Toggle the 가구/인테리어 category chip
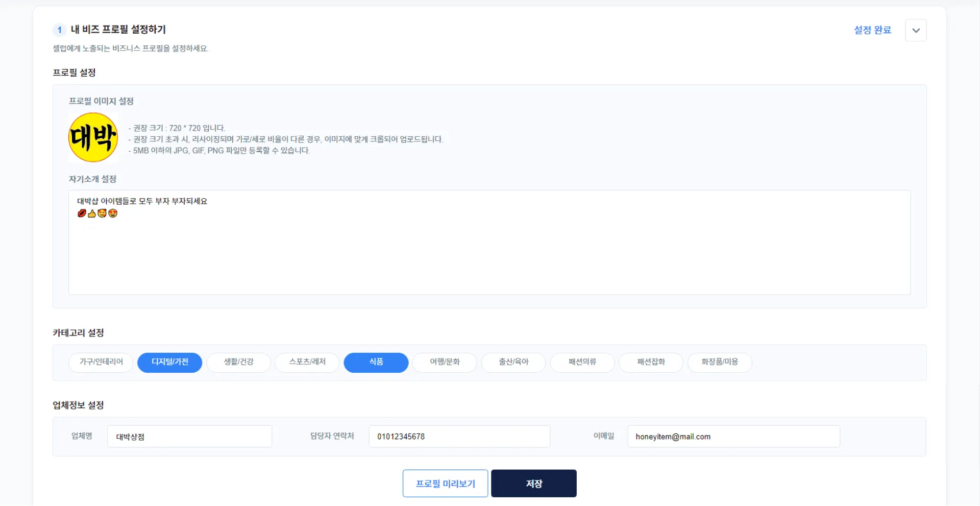 [101, 363]
